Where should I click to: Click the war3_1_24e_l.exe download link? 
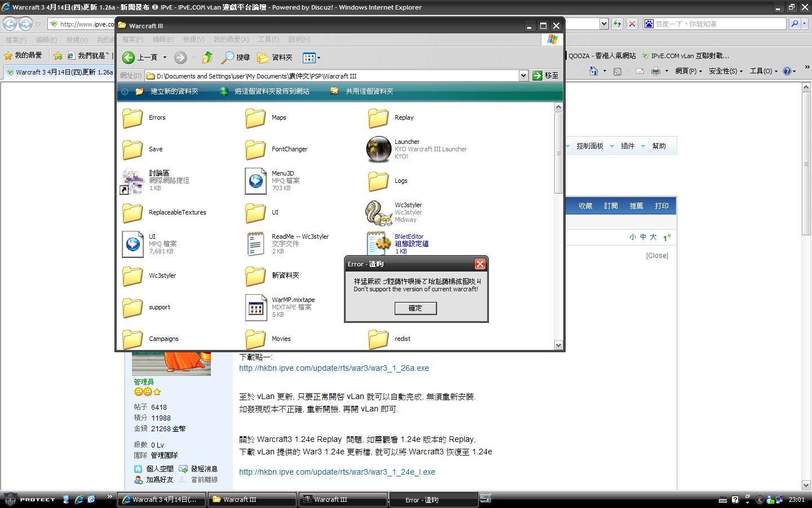point(337,472)
